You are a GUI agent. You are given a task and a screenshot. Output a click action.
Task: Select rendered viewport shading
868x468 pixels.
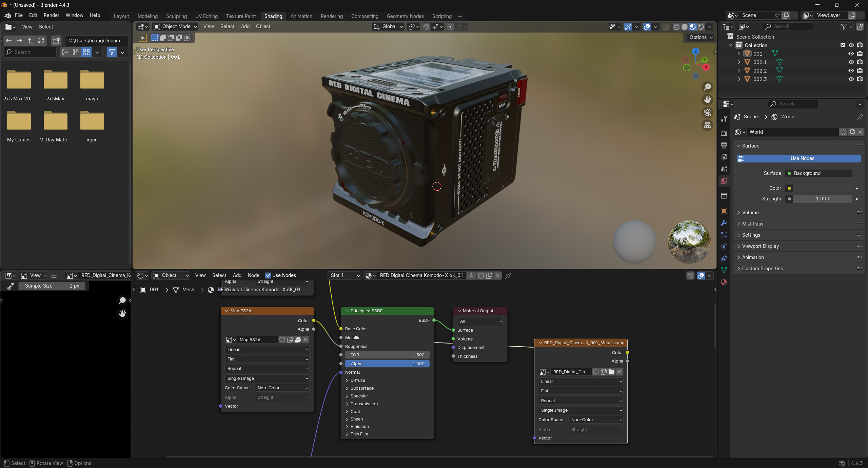(x=701, y=26)
